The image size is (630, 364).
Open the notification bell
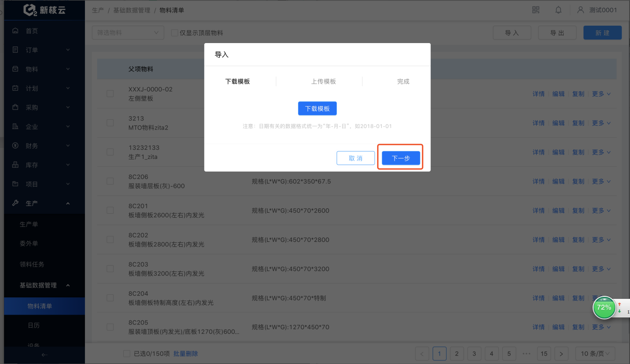pos(558,10)
